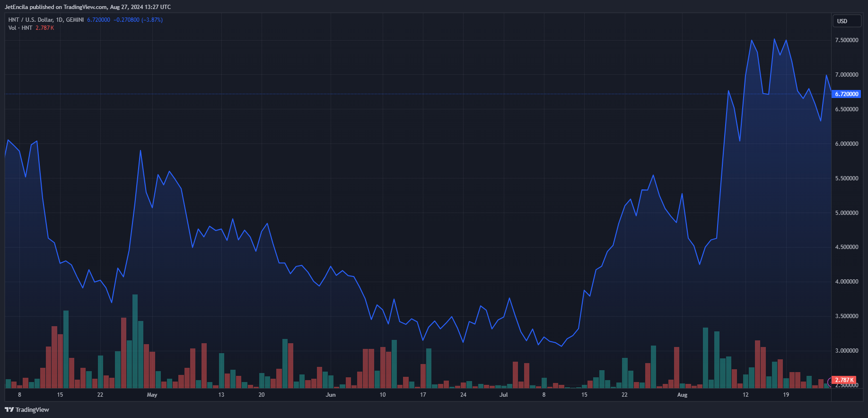Click the 6.720000 price value in the header legend
This screenshot has height=418, width=868.
98,20
